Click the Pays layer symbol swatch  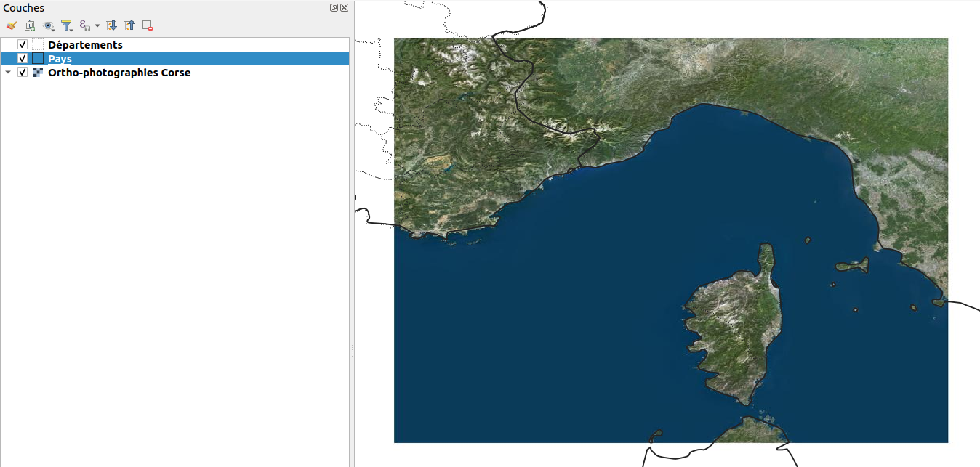tap(38, 58)
